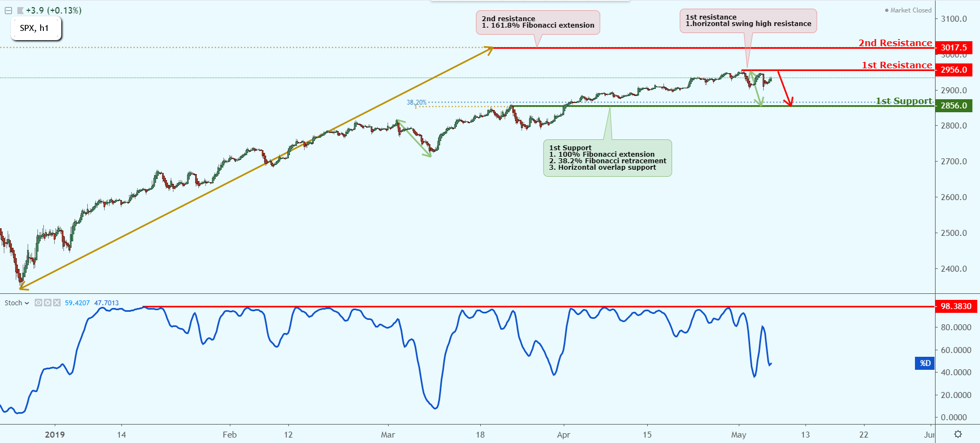This screenshot has width=980, height=443.
Task: Click the 98.3830 stochastic level label
Action: [956, 306]
